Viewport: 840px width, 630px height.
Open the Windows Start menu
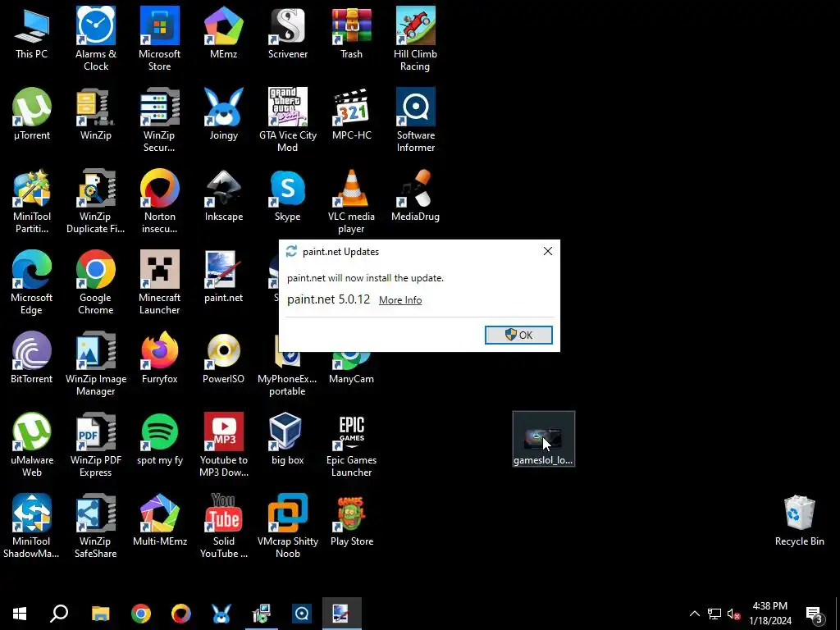(x=20, y=614)
